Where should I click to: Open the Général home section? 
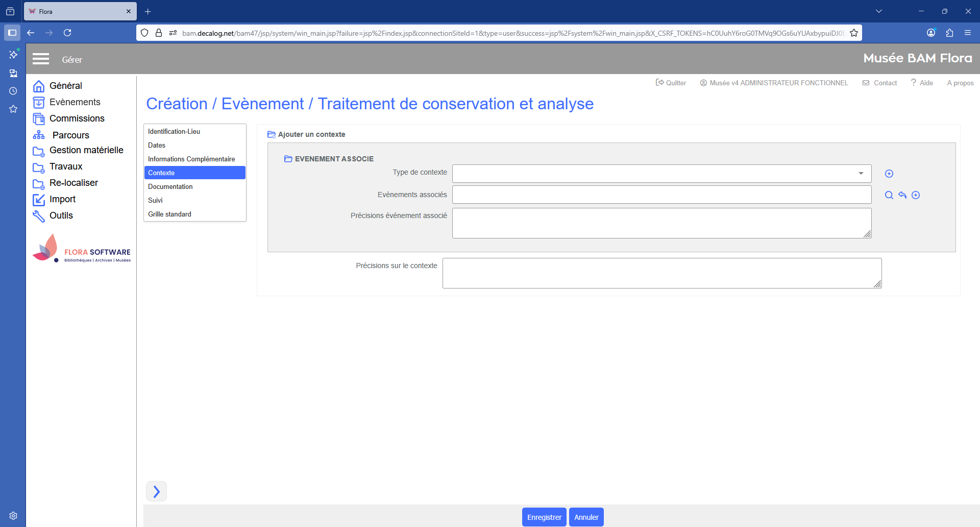point(65,86)
